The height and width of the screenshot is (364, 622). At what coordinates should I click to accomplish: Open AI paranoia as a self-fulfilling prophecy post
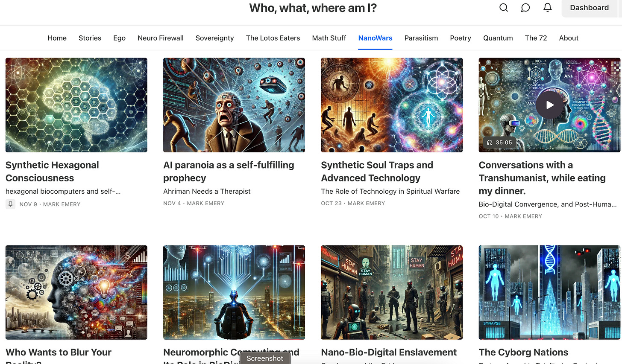pos(229,172)
